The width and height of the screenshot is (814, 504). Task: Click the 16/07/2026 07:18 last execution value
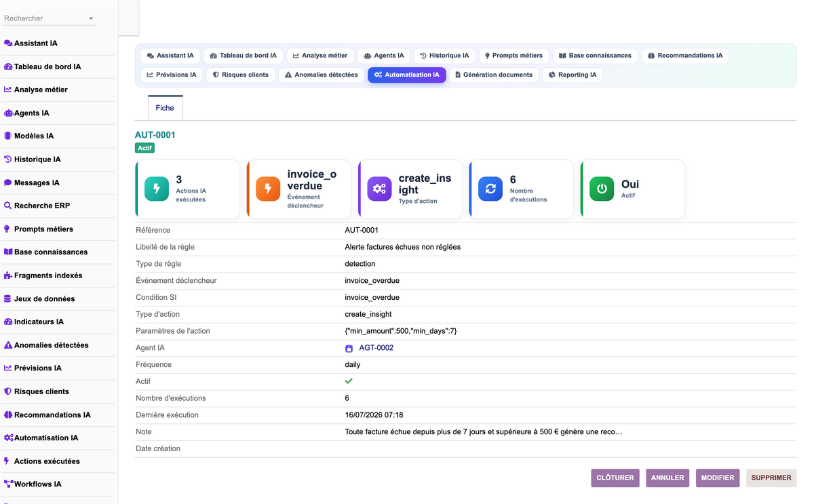pyautogui.click(x=374, y=415)
